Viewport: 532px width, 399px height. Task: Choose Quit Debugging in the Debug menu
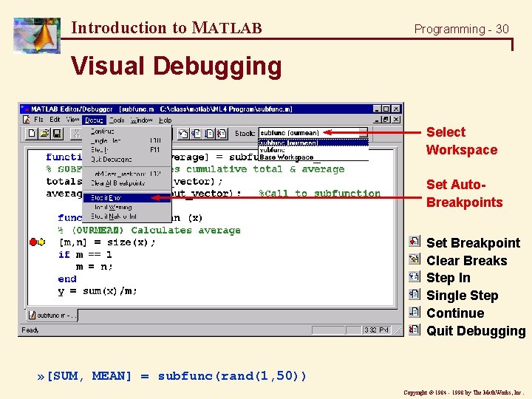tap(127, 159)
